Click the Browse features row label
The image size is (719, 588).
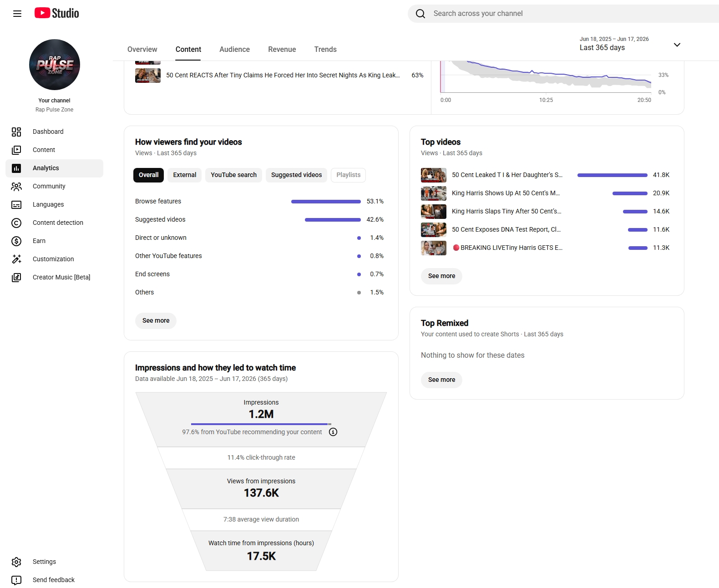(x=158, y=201)
